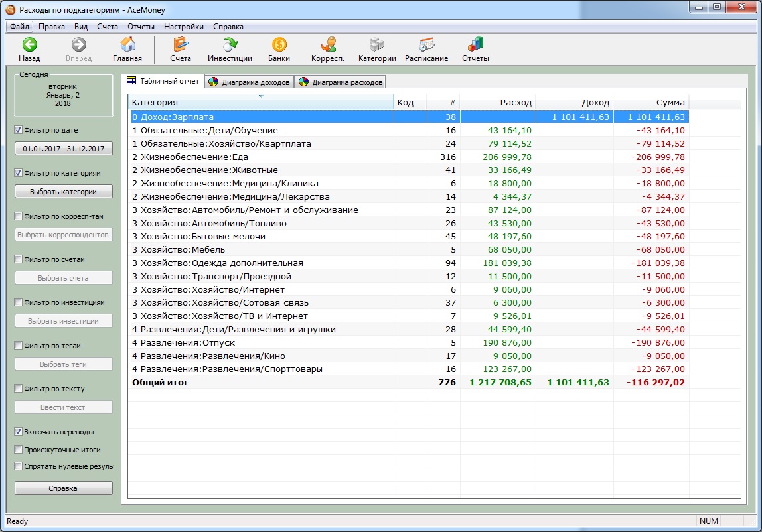Open the Правка menu

coord(52,27)
